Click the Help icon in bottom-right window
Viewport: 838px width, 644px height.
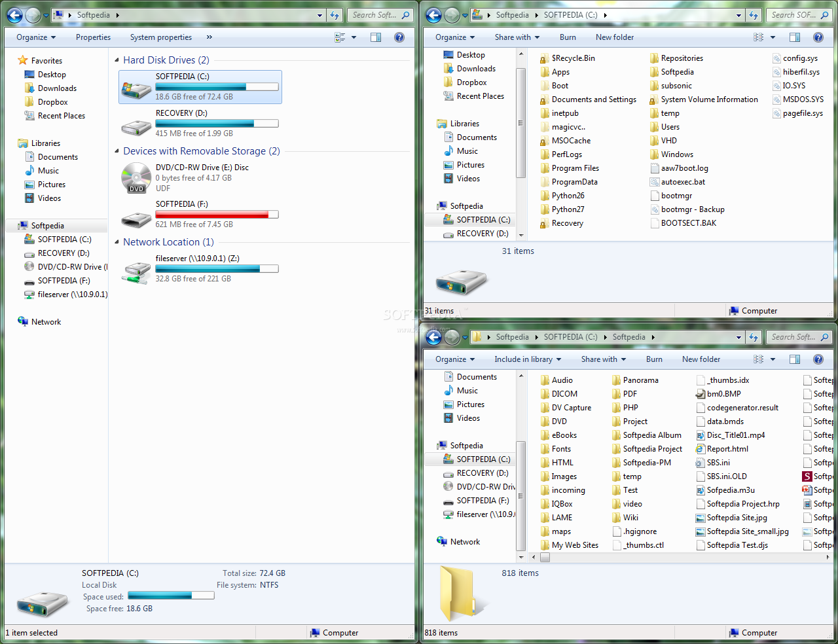pyautogui.click(x=818, y=359)
